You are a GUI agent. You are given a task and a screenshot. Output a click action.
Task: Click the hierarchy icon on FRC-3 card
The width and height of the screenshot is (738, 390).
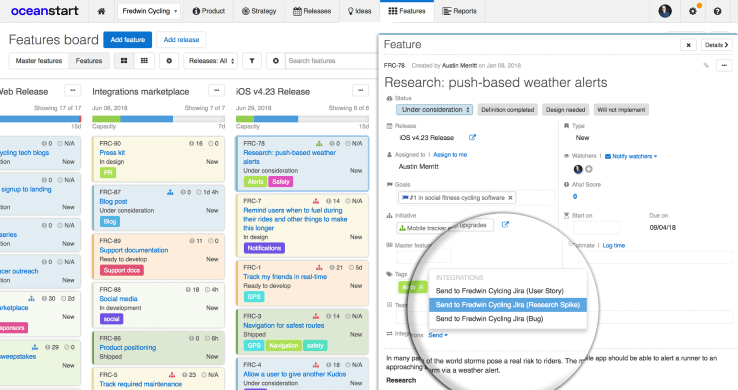coord(316,316)
